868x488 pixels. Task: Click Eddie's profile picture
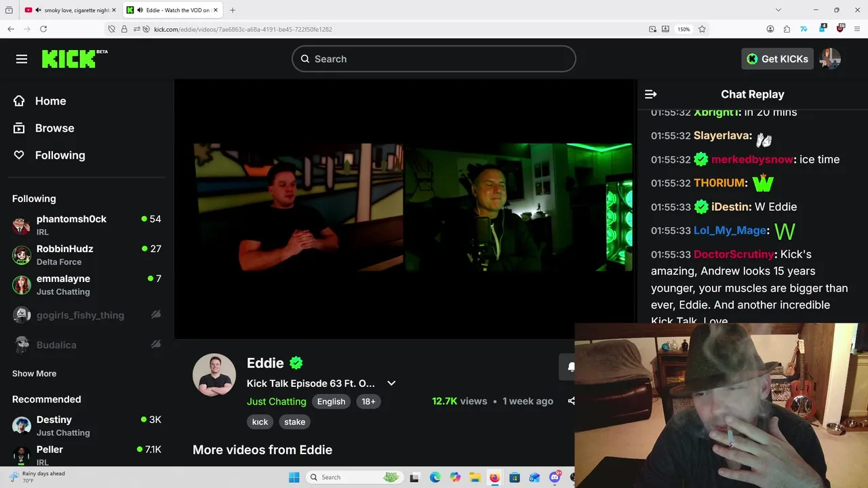coord(214,375)
